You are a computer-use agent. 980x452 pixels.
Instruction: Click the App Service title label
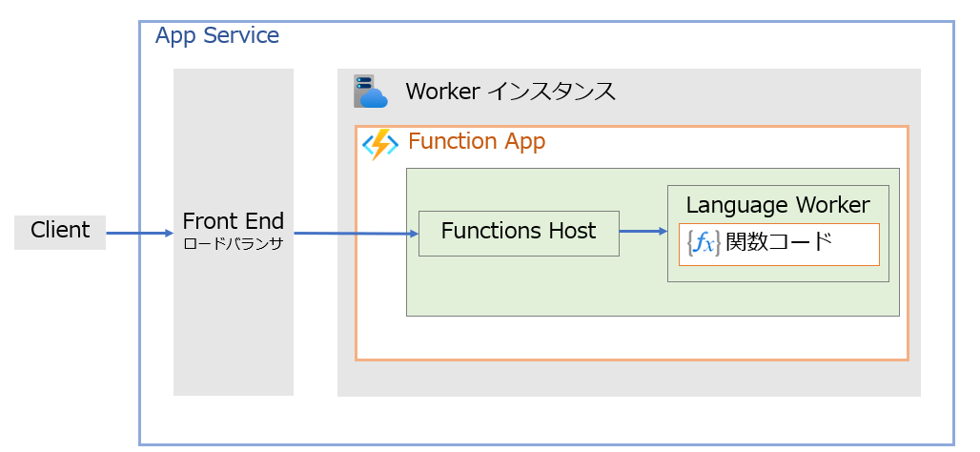(x=217, y=36)
